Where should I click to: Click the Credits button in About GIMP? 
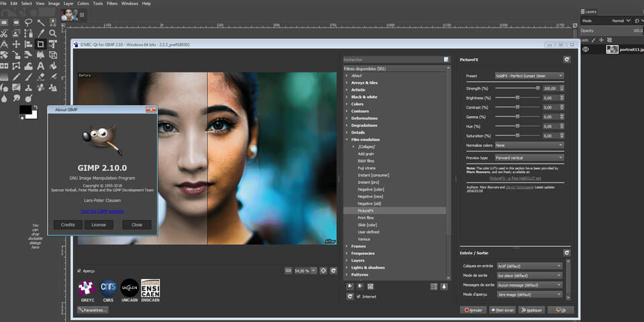(68, 225)
